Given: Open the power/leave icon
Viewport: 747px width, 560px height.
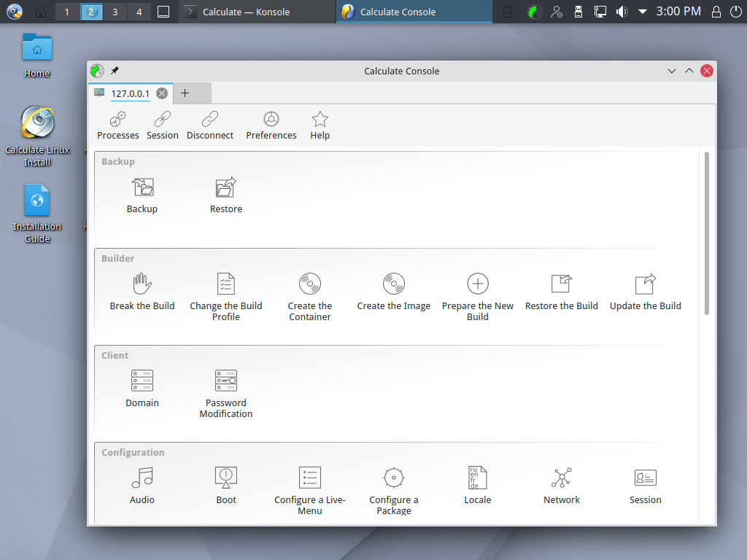Looking at the screenshot, I should point(735,12).
